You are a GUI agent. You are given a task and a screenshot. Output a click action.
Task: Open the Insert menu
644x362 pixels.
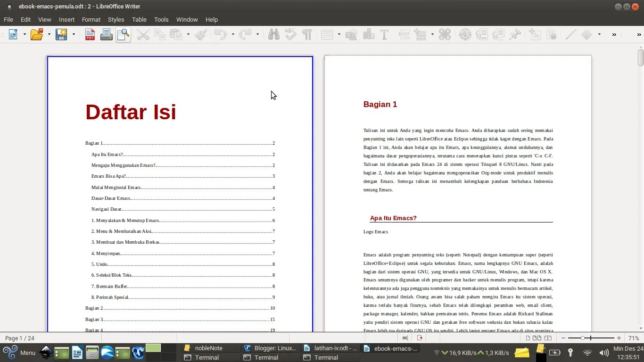tap(66, 19)
